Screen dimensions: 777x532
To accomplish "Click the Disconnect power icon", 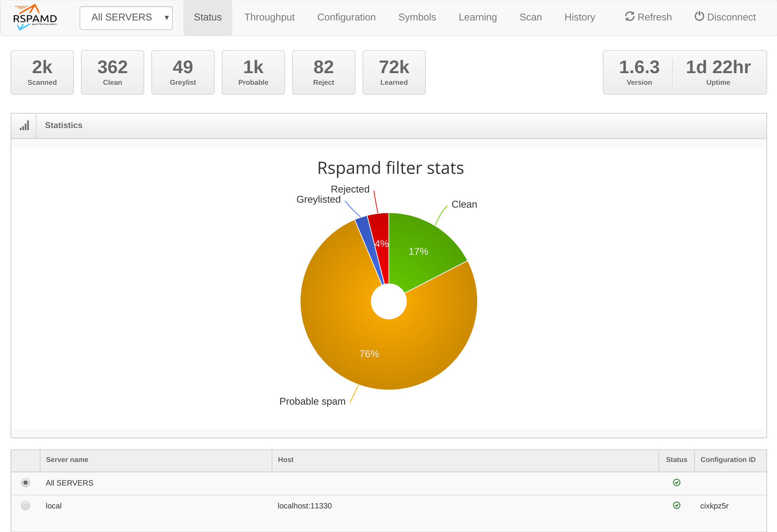I will tap(699, 17).
